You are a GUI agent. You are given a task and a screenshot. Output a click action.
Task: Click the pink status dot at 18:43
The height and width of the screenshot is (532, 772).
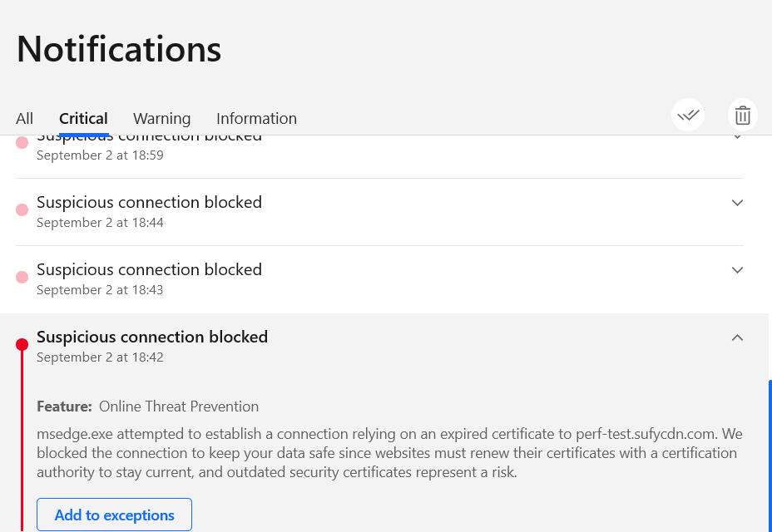(x=22, y=277)
